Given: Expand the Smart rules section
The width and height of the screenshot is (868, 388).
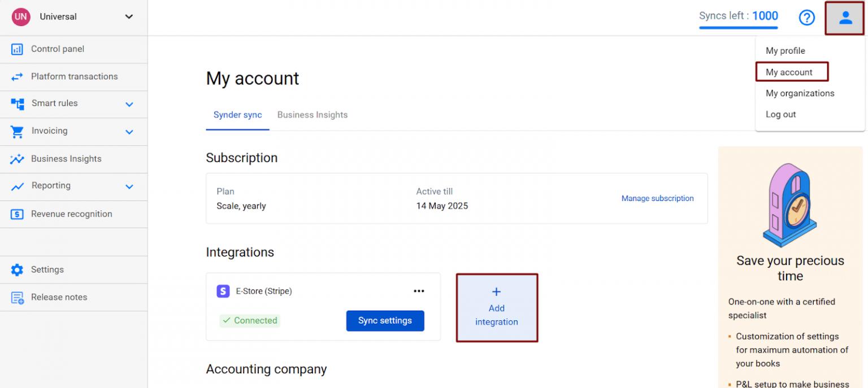Looking at the screenshot, I should pyautogui.click(x=129, y=104).
